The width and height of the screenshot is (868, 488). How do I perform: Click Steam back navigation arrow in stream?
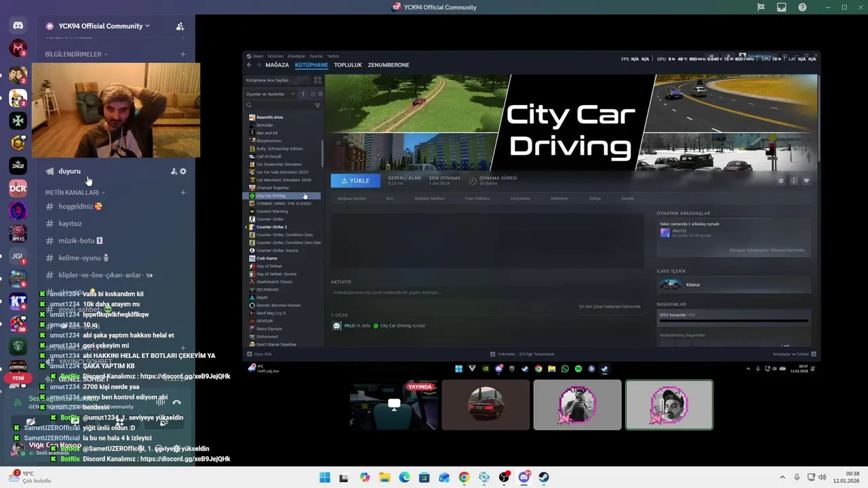point(249,65)
